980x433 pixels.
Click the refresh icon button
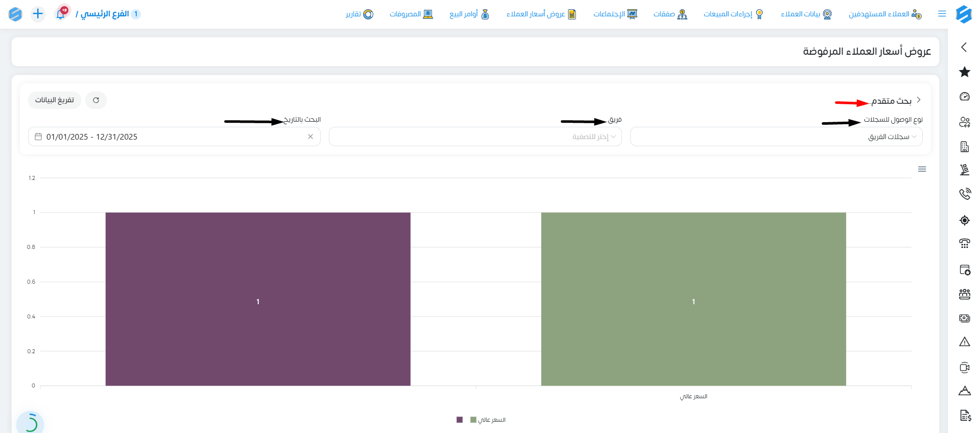pos(96,100)
